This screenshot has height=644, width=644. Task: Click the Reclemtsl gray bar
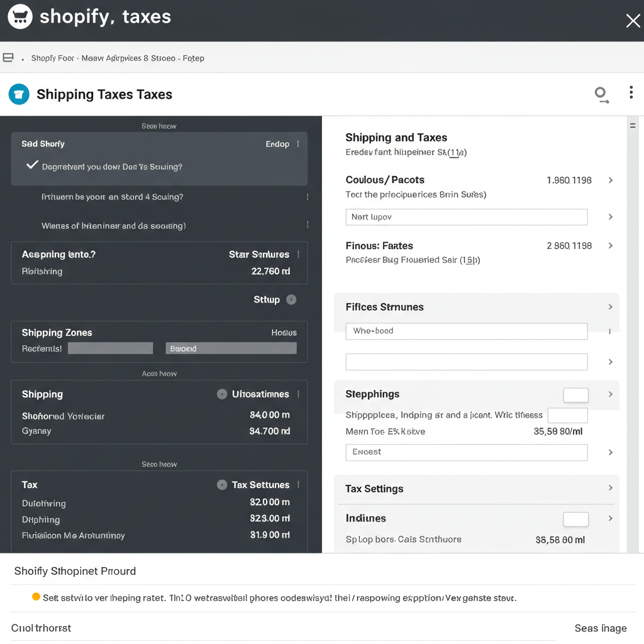(x=111, y=348)
